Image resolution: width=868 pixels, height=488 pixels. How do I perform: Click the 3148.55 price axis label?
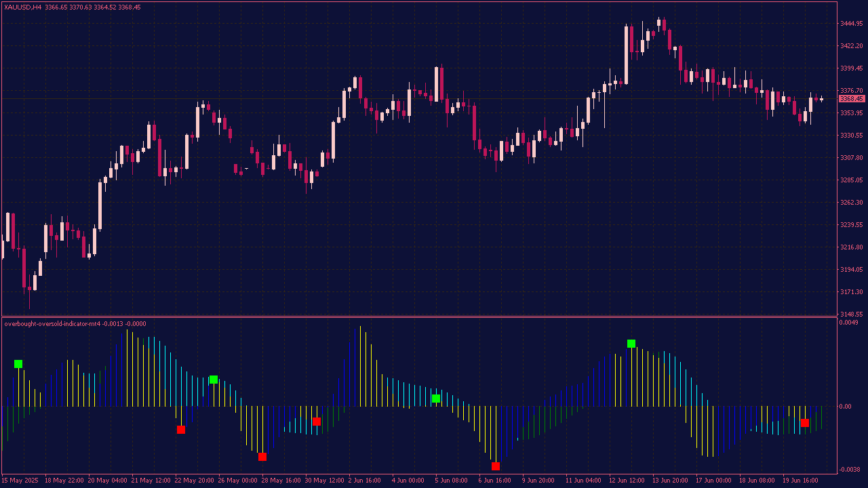click(x=851, y=314)
